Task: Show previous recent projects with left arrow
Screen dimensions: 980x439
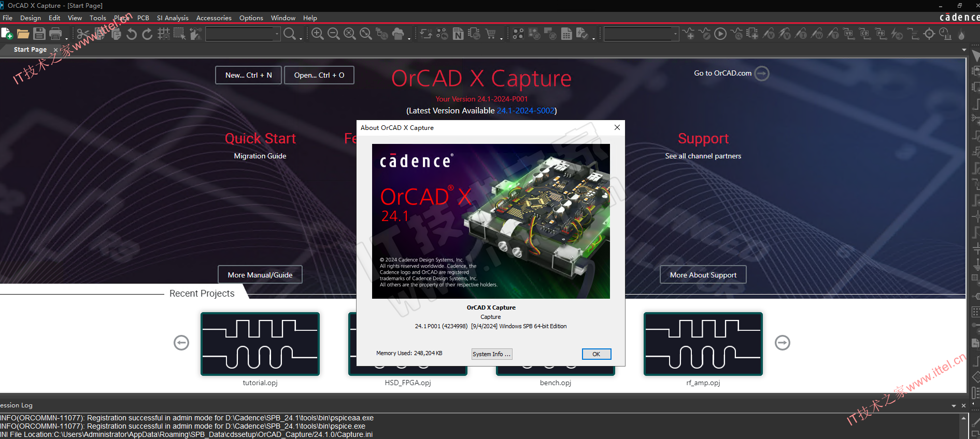Action: pyautogui.click(x=181, y=343)
